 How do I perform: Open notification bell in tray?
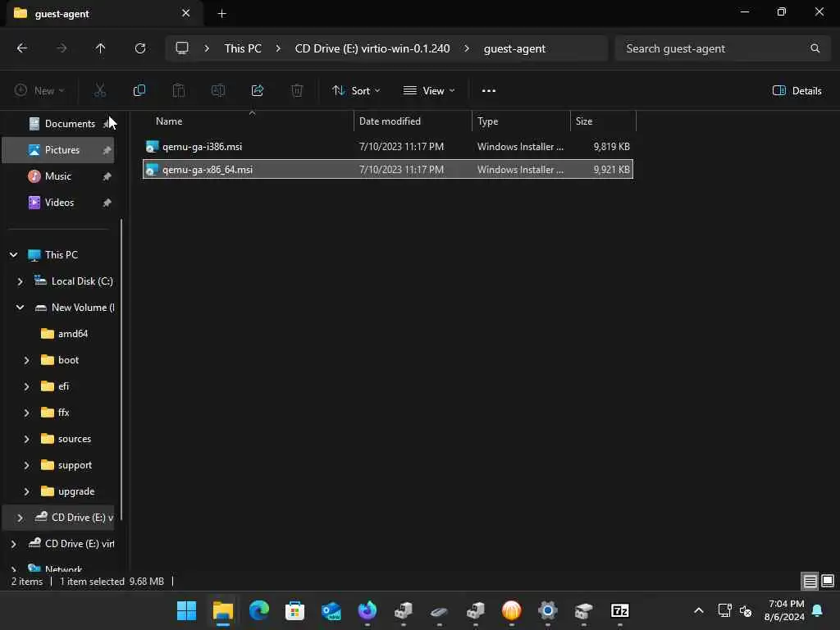[x=818, y=610]
